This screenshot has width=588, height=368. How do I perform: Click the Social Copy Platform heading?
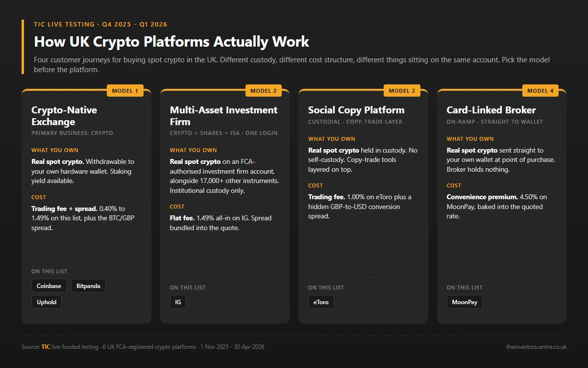point(356,110)
